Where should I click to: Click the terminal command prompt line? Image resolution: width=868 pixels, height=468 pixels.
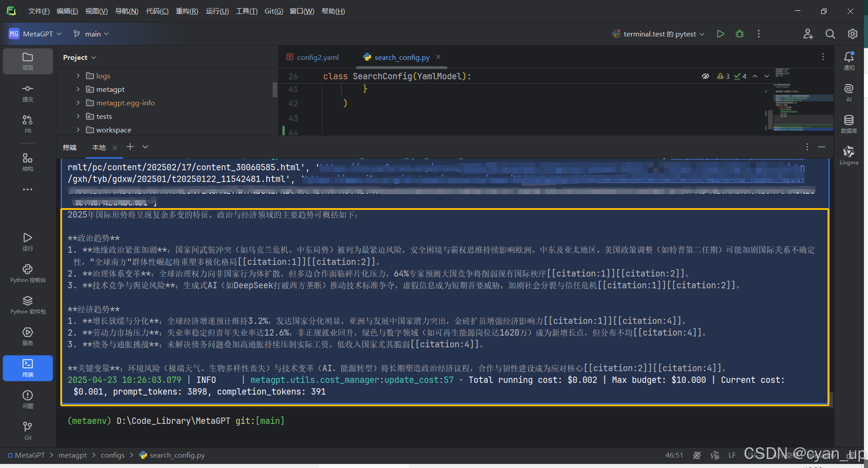tap(176, 421)
